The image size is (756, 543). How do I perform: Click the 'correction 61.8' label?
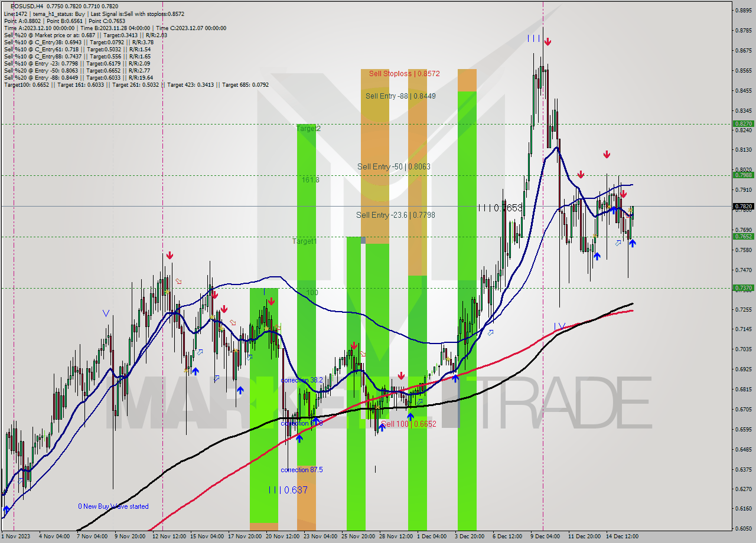coord(302,423)
